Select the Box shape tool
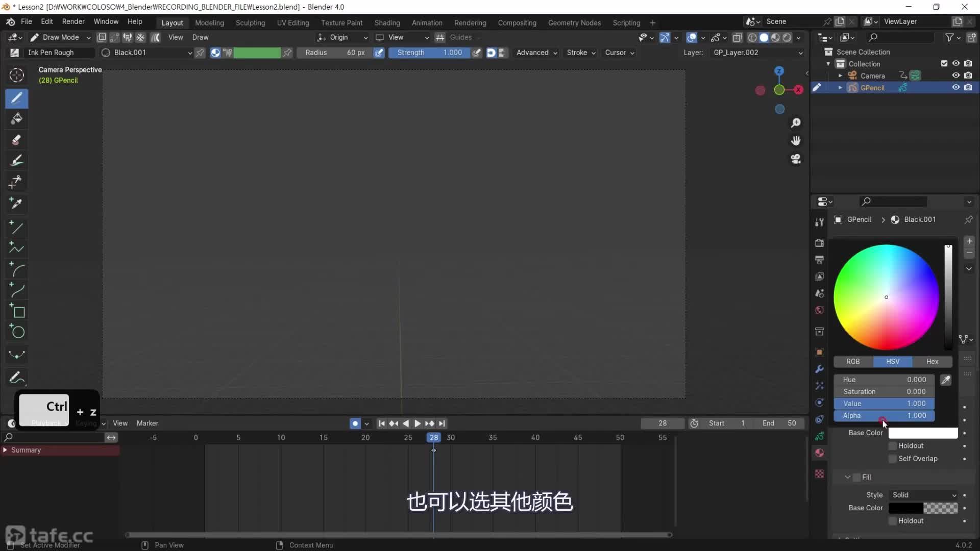This screenshot has height=551, width=980. click(x=17, y=311)
